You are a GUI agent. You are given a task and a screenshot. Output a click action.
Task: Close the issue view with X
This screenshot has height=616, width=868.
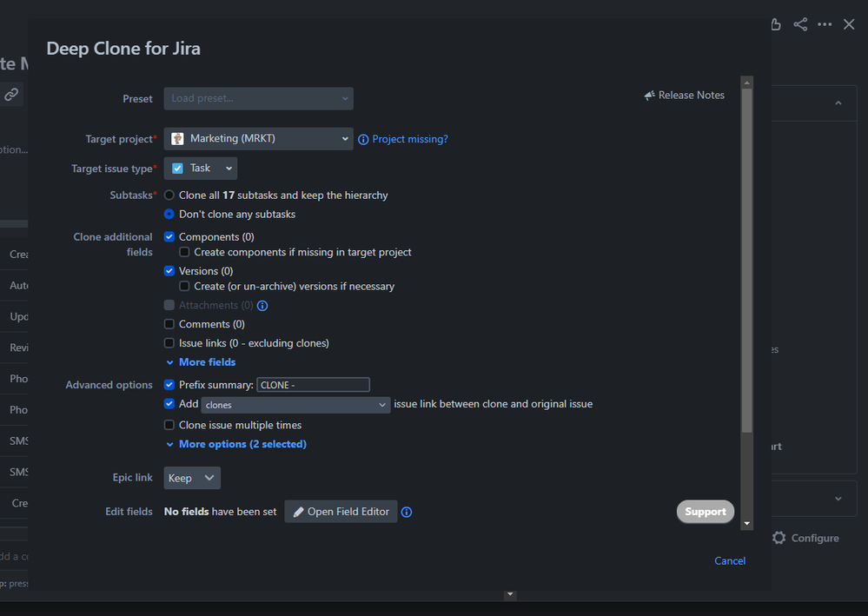[x=849, y=24]
